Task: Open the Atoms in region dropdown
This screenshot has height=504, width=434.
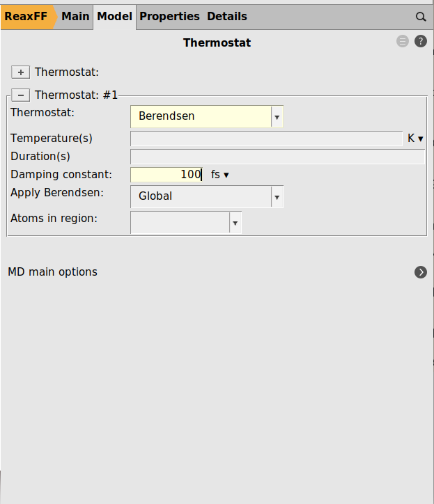Action: [235, 223]
